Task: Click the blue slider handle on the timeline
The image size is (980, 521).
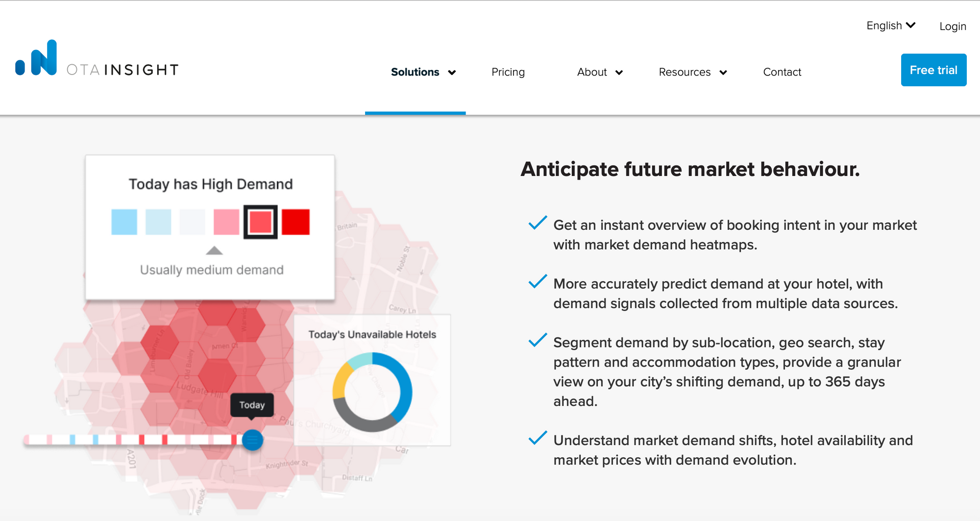Action: coord(252,440)
